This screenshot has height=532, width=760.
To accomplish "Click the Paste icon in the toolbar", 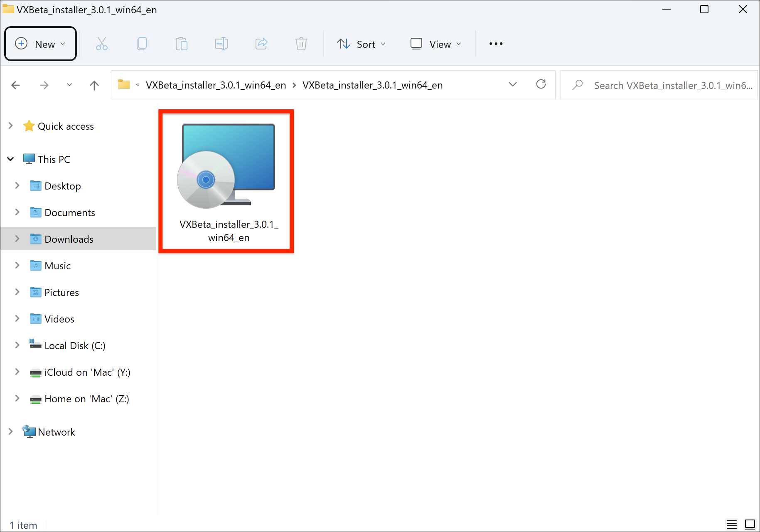I will point(181,43).
